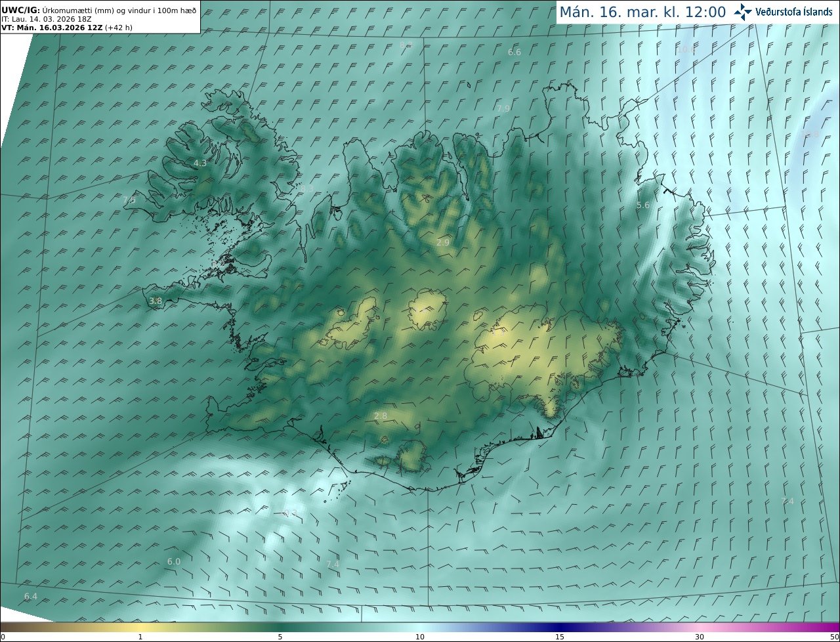Click the 6.6 value on the map
This screenshot has width=840, height=642.
514,52
